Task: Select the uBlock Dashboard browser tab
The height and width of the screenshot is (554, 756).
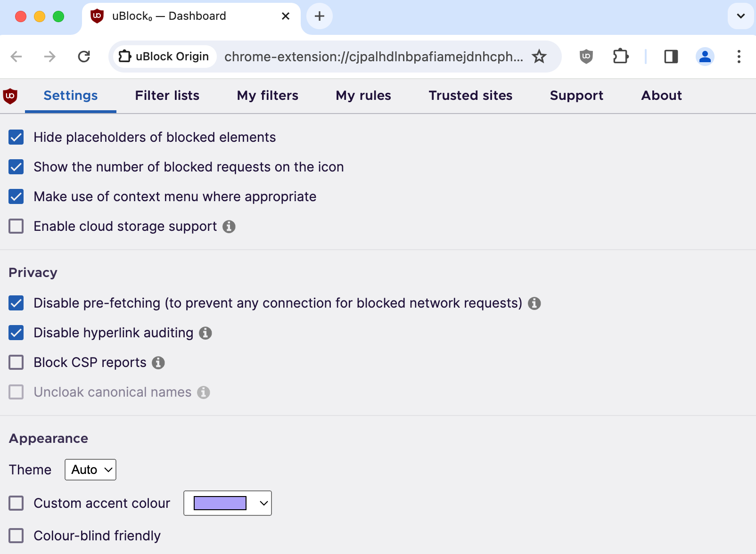Action: click(x=191, y=17)
